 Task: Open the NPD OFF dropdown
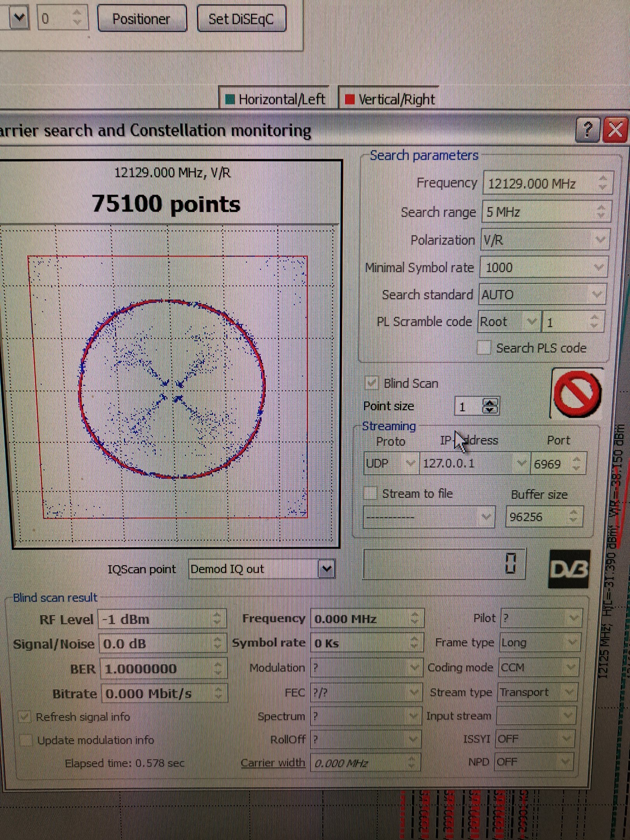(x=534, y=761)
